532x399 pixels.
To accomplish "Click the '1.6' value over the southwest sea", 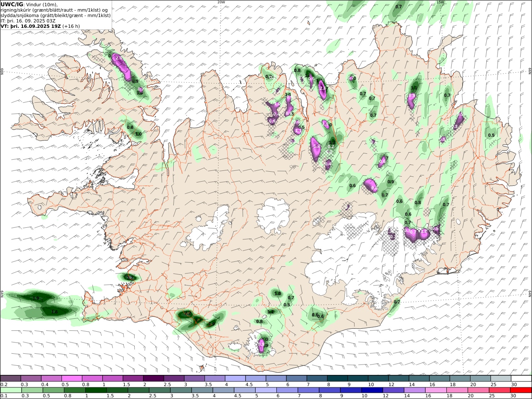I will 54,312.
